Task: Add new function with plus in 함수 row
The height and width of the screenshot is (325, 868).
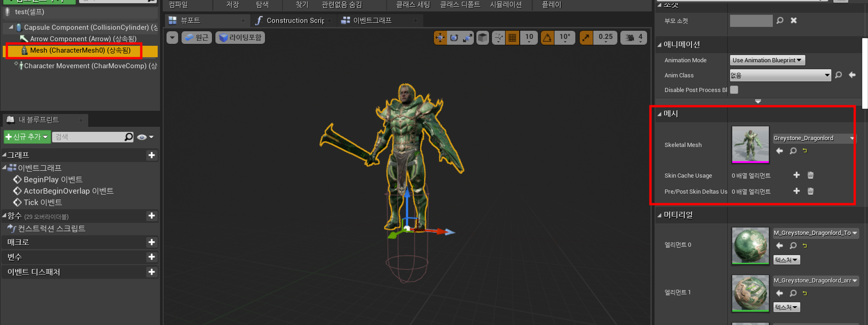Action: point(152,216)
